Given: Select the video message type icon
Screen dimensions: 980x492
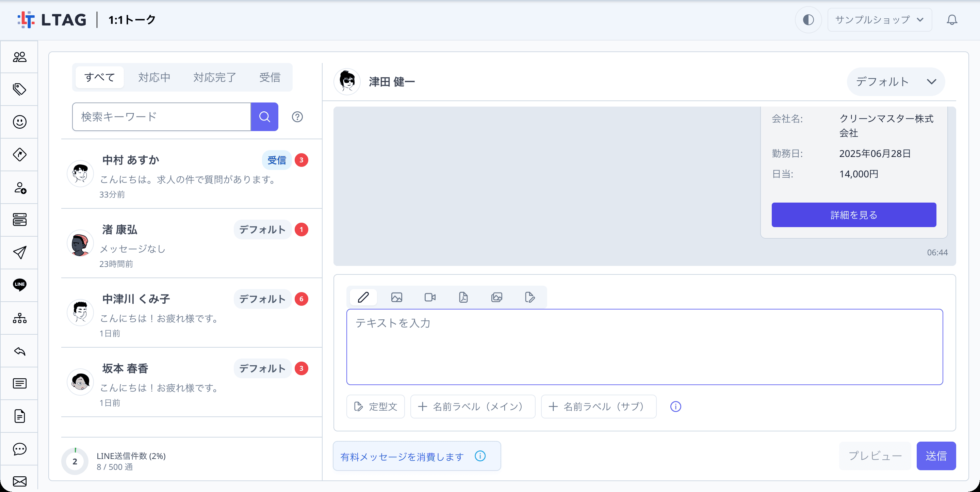Looking at the screenshot, I should (x=430, y=297).
